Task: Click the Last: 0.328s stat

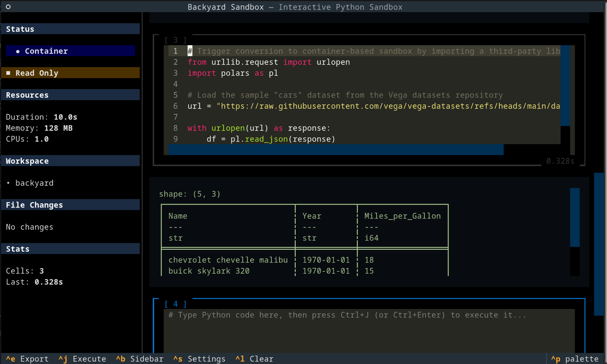Action: 34,282
